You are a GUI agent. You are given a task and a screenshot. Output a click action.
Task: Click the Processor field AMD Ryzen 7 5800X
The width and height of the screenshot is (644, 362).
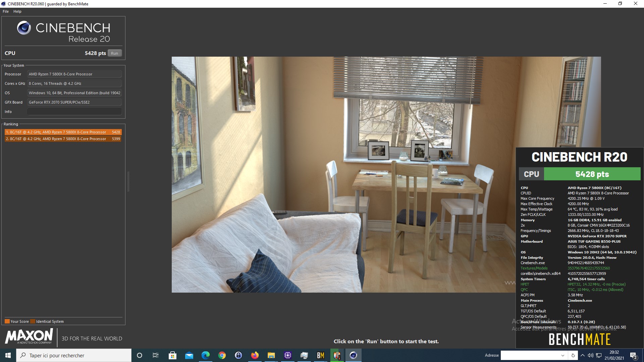click(74, 74)
